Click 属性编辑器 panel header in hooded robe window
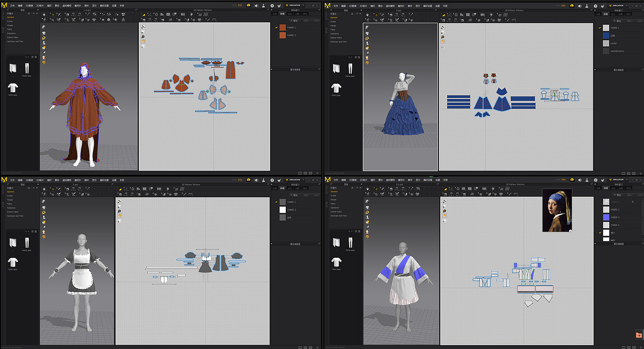 295,69
